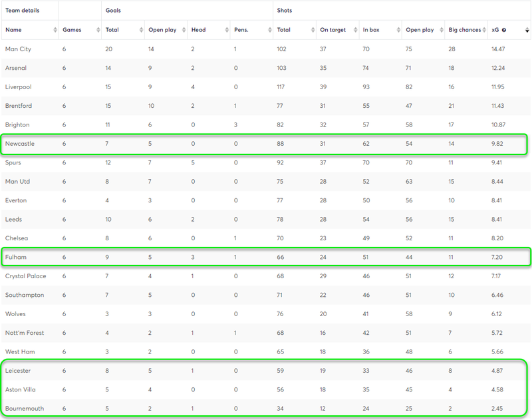Viewport: 532px width, 420px height.
Task: Select Newcastle's xG value 9.82
Action: tap(497, 144)
